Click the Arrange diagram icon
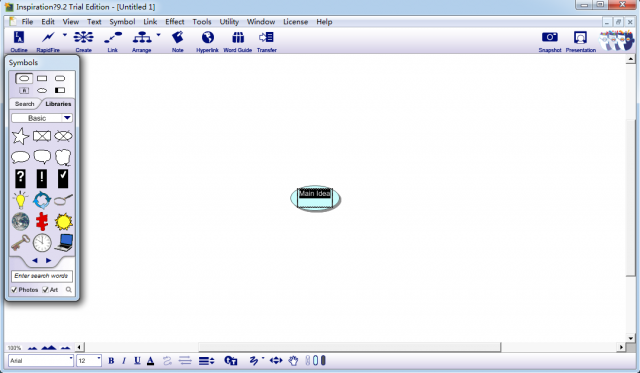 tap(142, 41)
